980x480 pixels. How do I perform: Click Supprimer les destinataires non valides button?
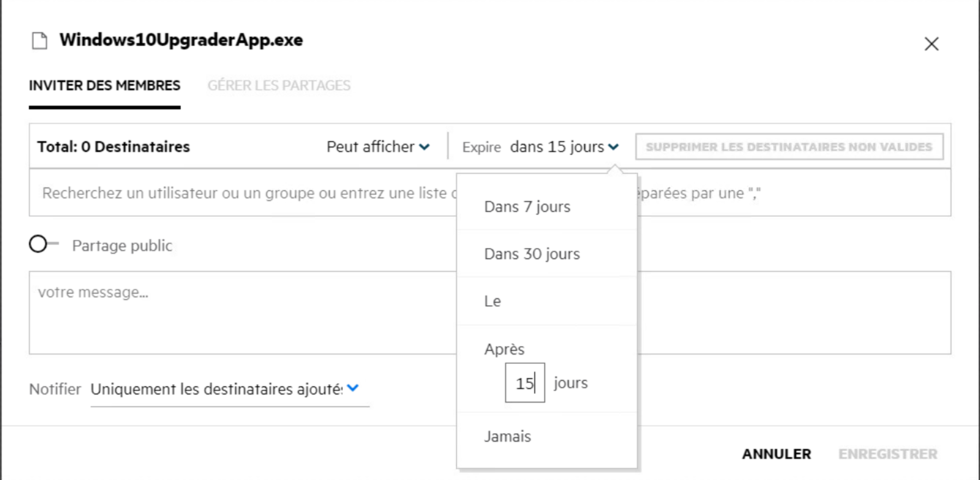click(789, 147)
